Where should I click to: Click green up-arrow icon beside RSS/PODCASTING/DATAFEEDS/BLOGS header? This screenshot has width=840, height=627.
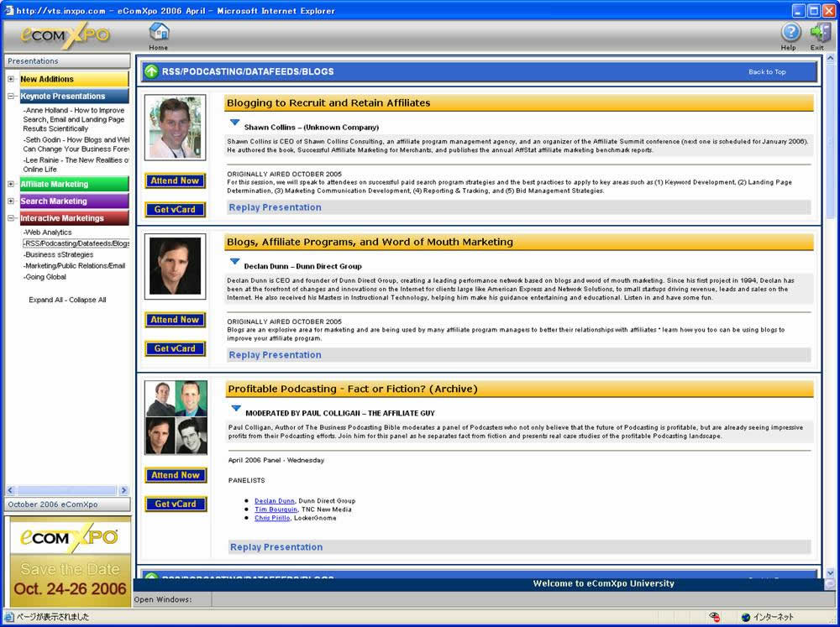[151, 71]
